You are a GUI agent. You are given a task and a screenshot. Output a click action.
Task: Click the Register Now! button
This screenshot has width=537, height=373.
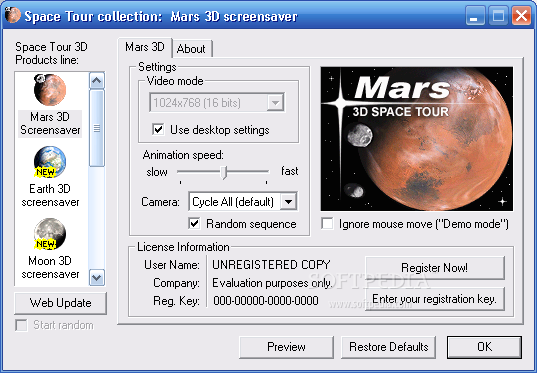click(x=435, y=268)
